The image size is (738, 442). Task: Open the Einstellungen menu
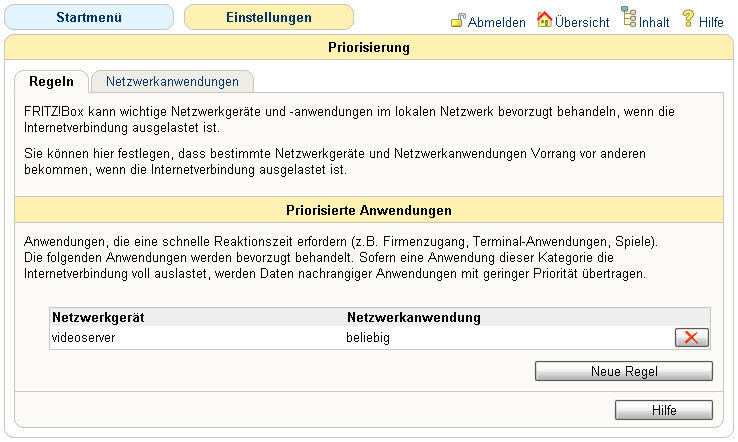click(x=268, y=18)
